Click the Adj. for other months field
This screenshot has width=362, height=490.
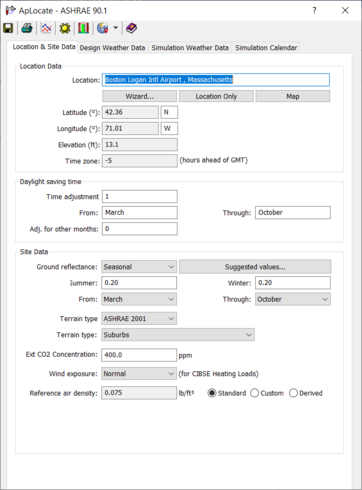(x=140, y=229)
